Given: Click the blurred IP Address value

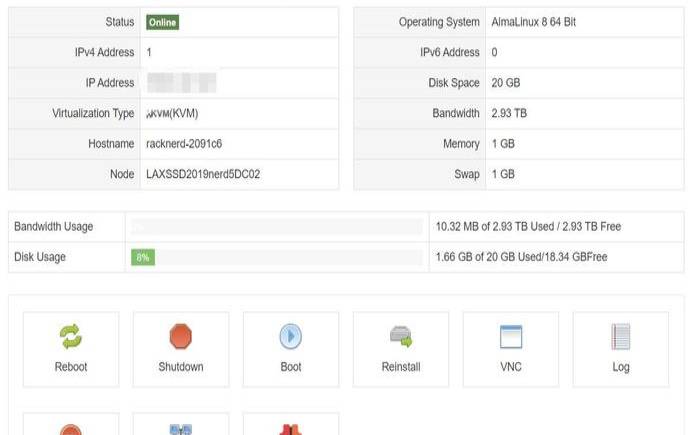Looking at the screenshot, I should 182,83.
